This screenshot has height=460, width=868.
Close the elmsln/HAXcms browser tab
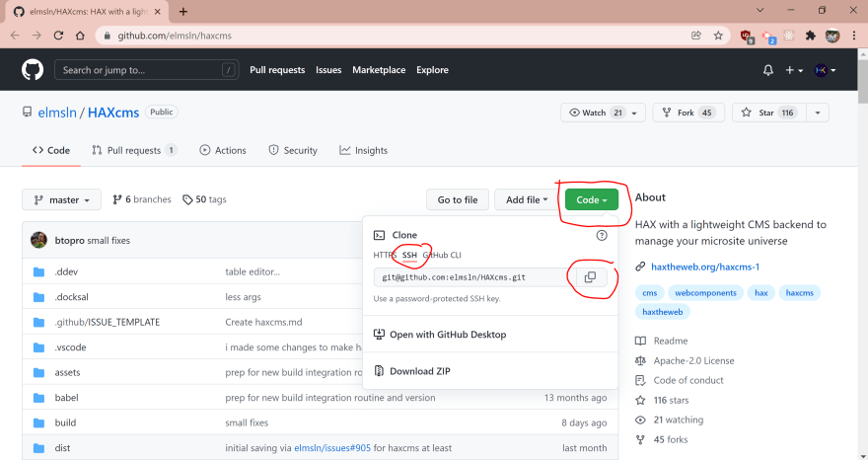pyautogui.click(x=157, y=11)
